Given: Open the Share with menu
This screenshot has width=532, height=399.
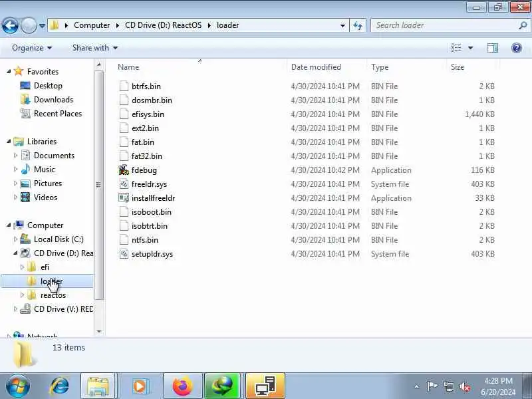Looking at the screenshot, I should (94, 48).
